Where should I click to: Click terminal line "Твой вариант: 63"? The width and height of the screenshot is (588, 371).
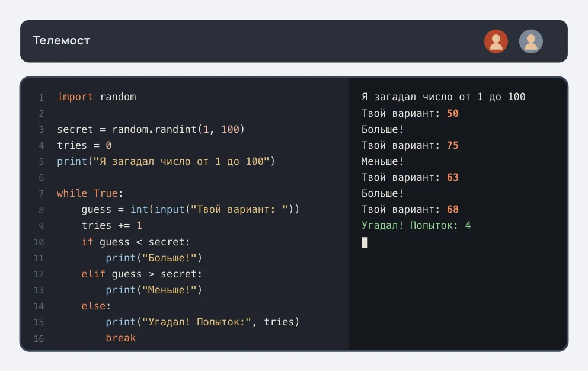click(x=410, y=177)
